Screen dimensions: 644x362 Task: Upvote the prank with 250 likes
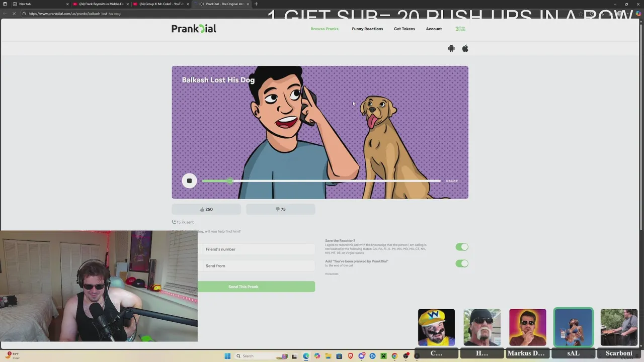pyautogui.click(x=206, y=209)
